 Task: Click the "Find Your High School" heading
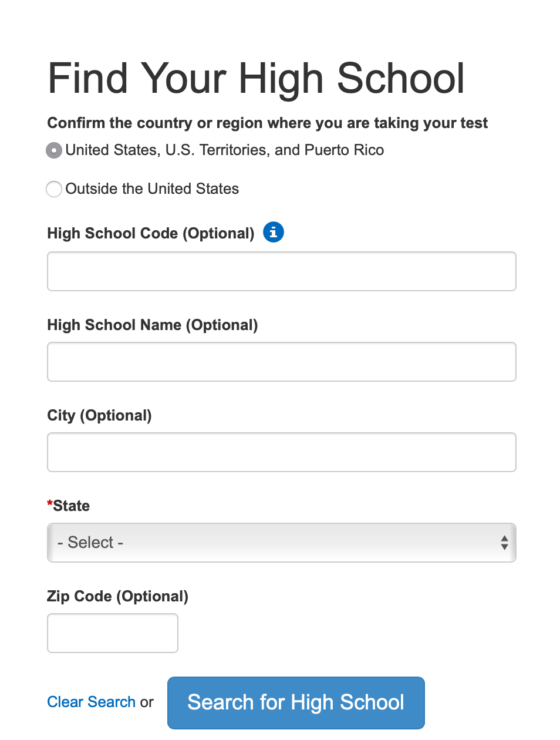click(x=256, y=79)
